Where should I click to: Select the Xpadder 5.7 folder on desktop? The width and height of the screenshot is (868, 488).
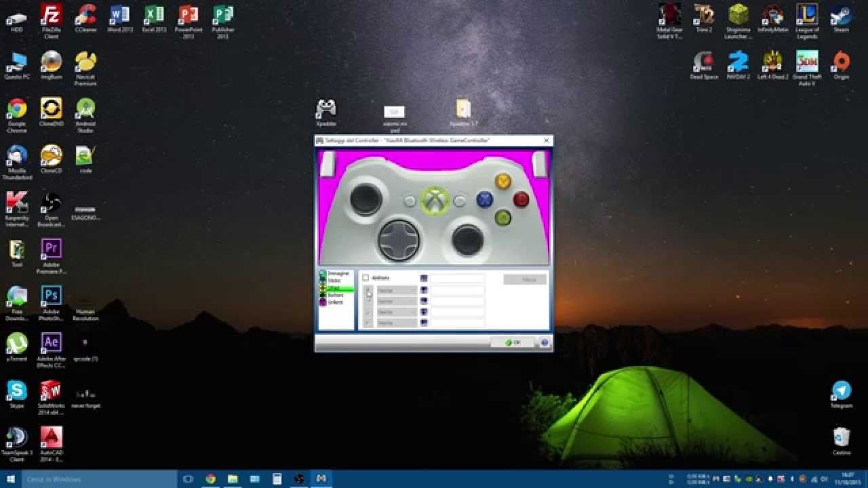coord(463,113)
